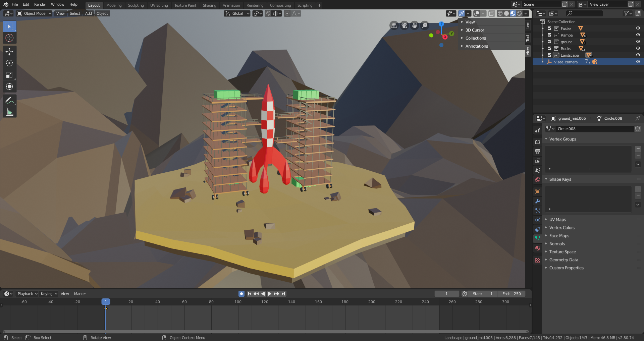Switch to the Shading workspace tab

[x=209, y=5]
